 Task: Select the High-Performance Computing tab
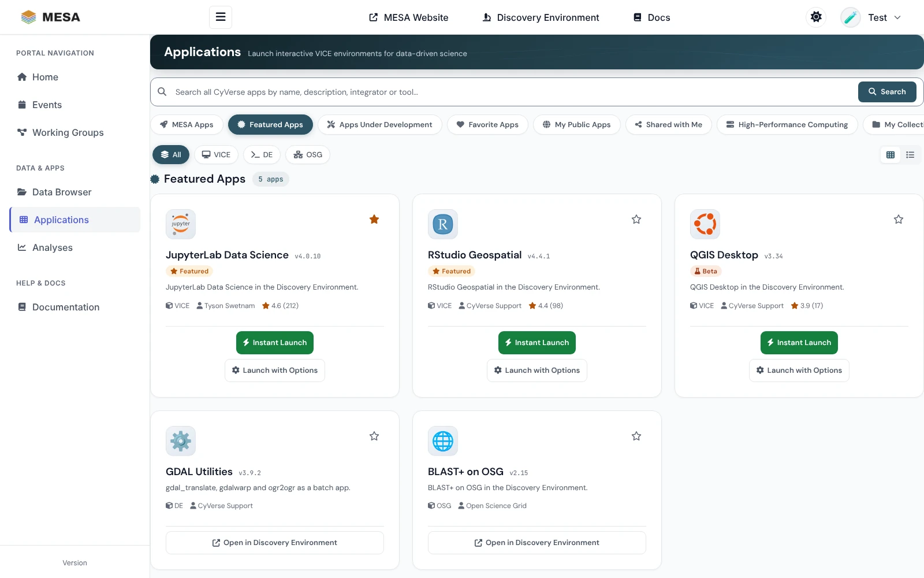pos(787,125)
